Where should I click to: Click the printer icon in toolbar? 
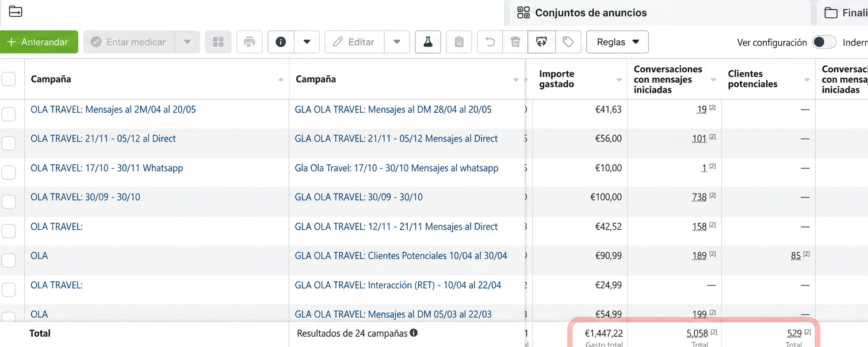(x=250, y=42)
